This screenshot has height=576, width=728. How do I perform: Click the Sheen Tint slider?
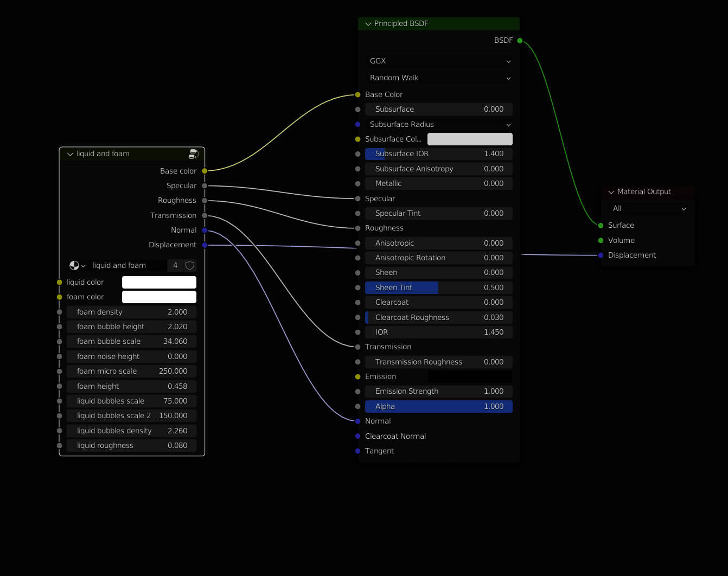(439, 287)
